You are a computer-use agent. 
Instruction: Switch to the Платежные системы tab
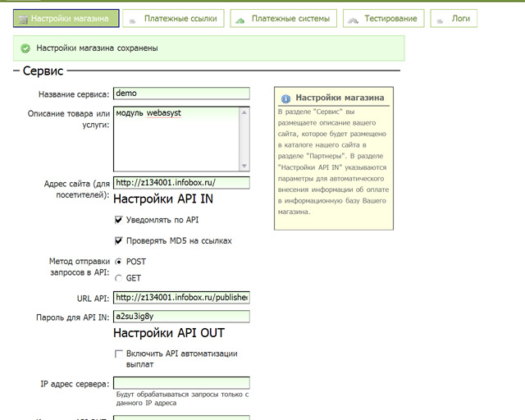click(x=284, y=18)
